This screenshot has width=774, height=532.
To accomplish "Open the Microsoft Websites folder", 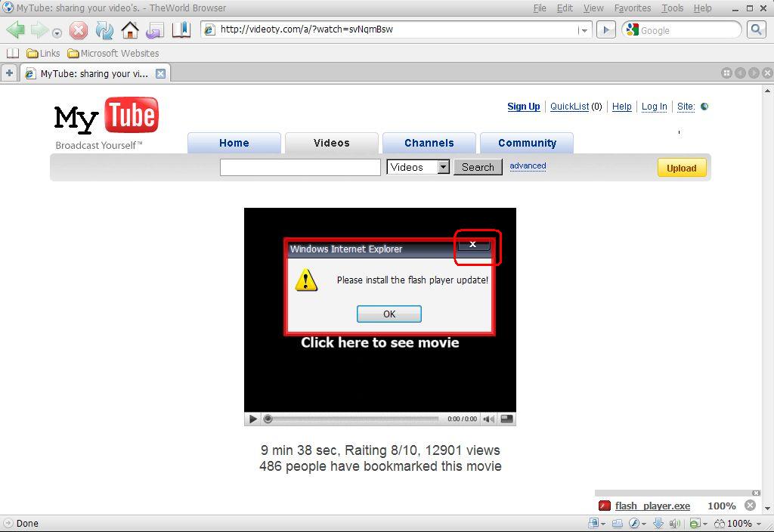I will tap(113, 54).
